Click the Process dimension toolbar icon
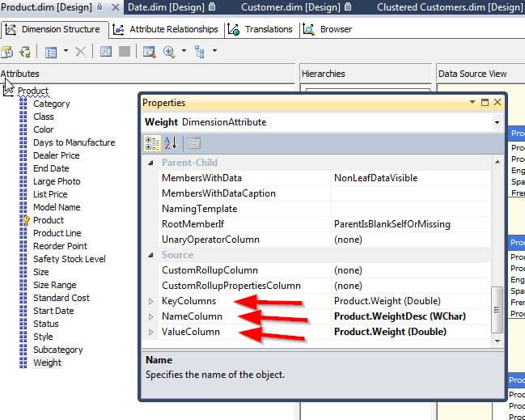 25,52
